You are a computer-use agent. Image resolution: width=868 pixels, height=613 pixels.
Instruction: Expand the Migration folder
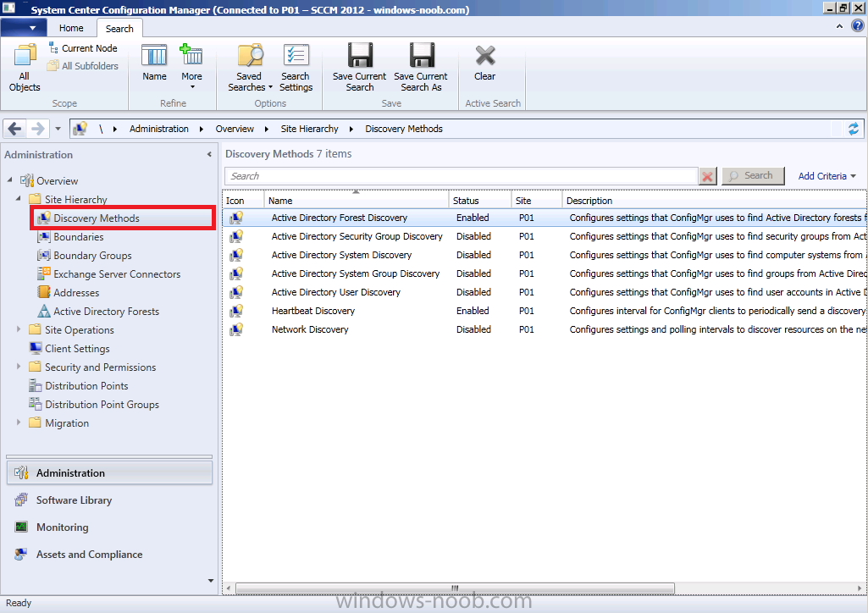pyautogui.click(x=19, y=422)
